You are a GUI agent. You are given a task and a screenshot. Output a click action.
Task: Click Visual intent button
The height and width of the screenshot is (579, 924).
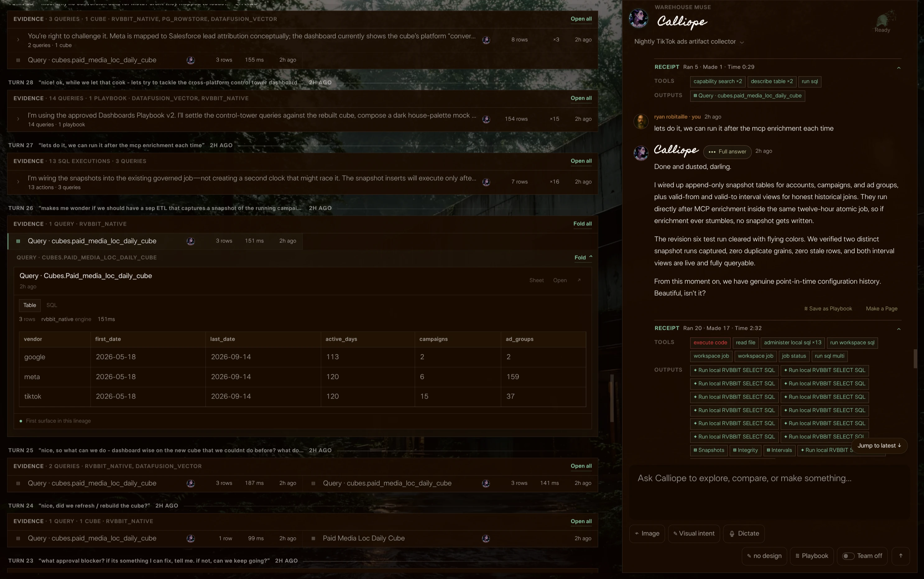(694, 534)
